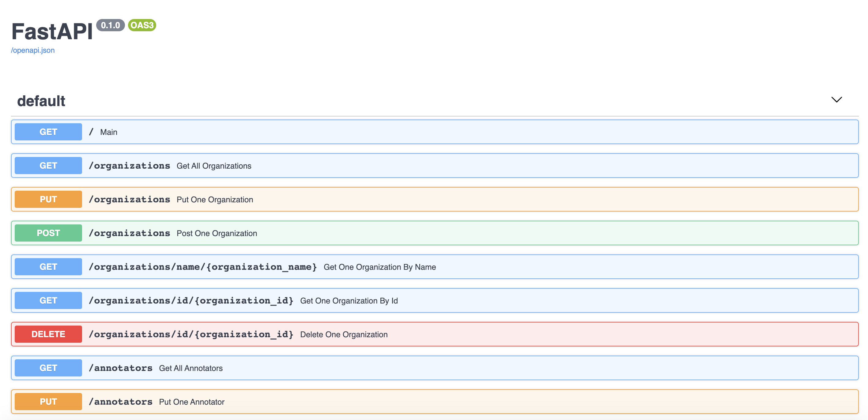Click the 'Post One Organization' summary text

click(x=217, y=233)
